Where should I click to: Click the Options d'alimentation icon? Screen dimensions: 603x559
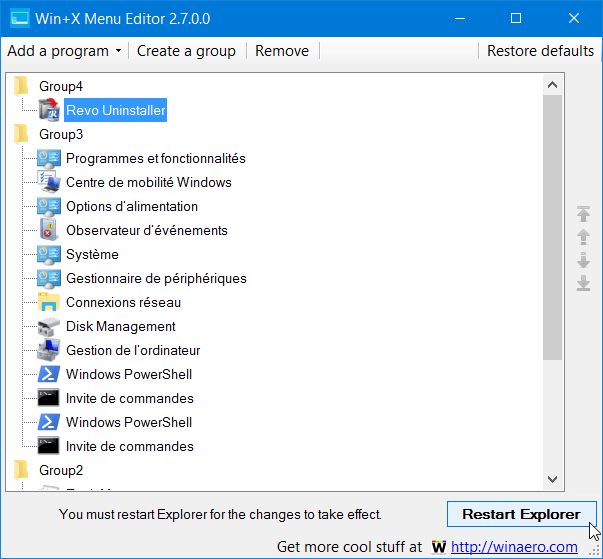pos(49,206)
